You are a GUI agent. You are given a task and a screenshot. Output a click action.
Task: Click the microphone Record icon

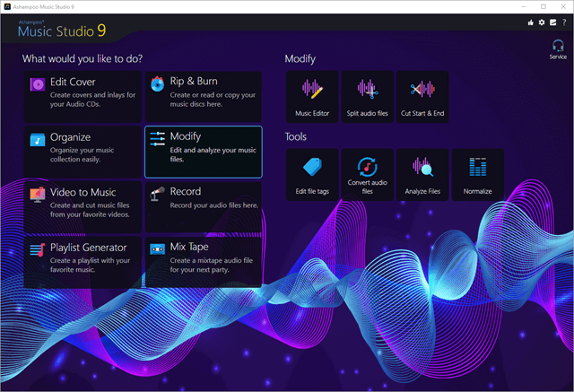pyautogui.click(x=158, y=194)
